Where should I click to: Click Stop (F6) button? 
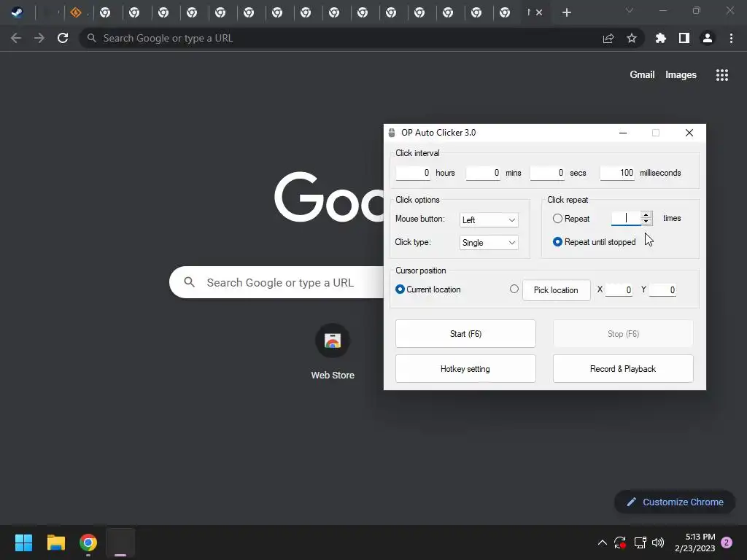[x=623, y=334]
